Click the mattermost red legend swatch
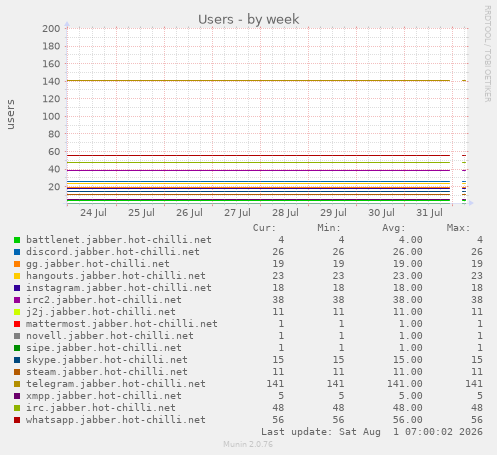 [17, 324]
